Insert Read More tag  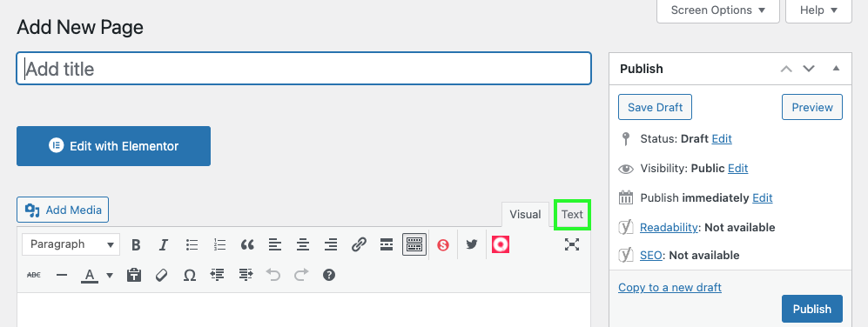click(387, 244)
